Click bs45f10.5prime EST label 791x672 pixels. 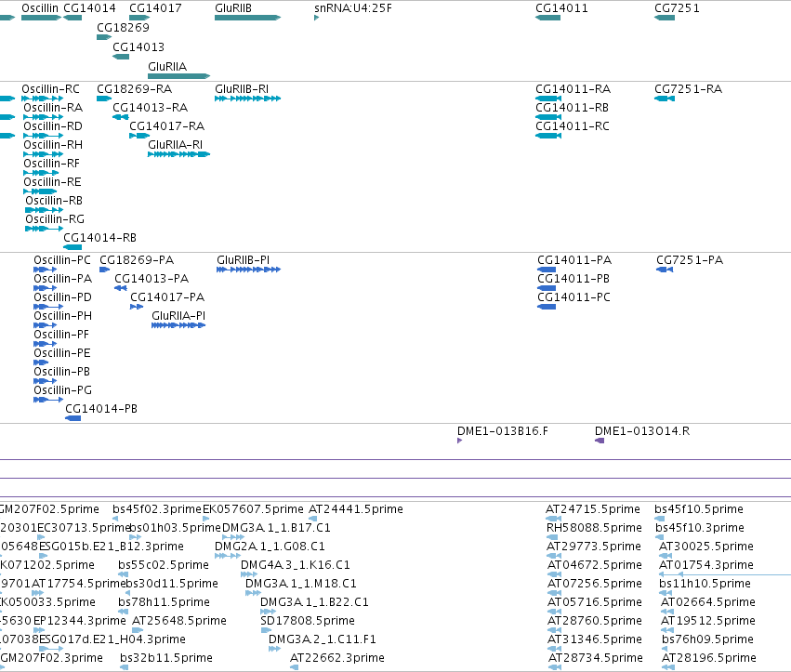(x=699, y=509)
